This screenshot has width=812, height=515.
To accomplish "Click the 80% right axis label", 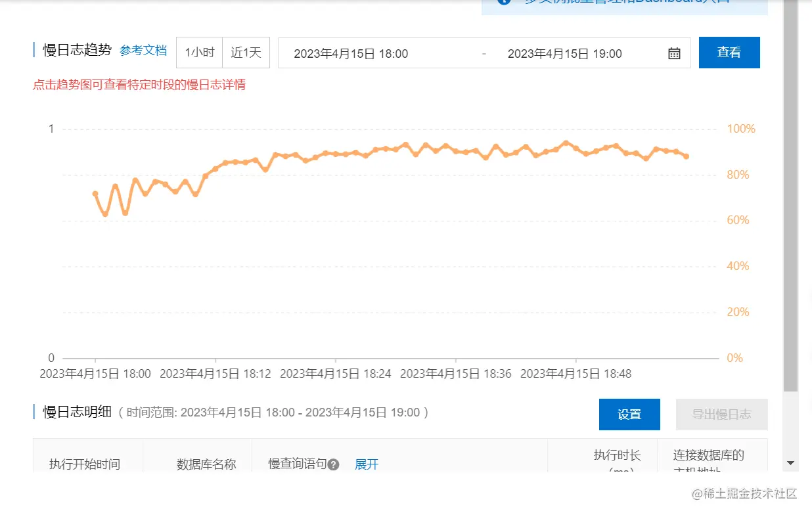I will tap(738, 175).
